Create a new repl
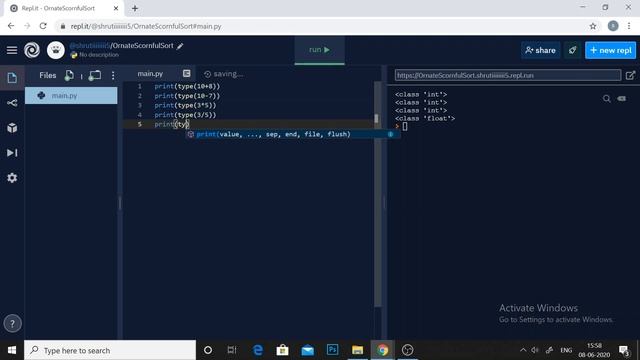The image size is (640, 360). (611, 50)
